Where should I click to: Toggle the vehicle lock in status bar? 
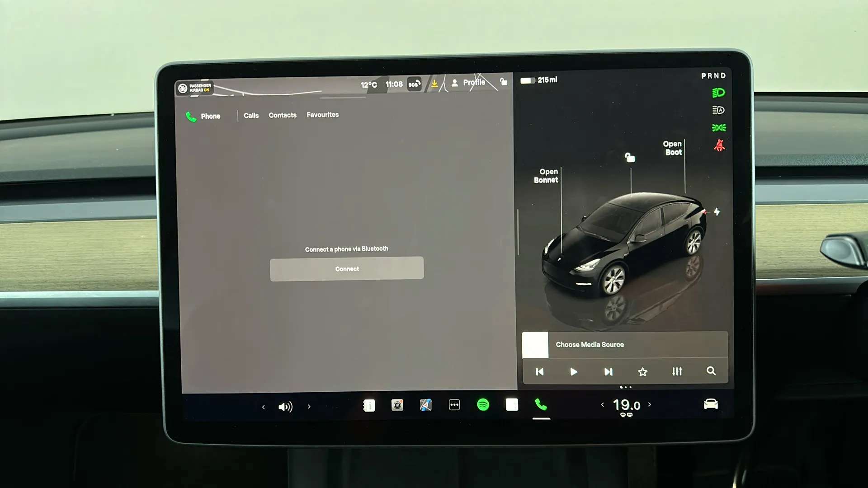504,82
